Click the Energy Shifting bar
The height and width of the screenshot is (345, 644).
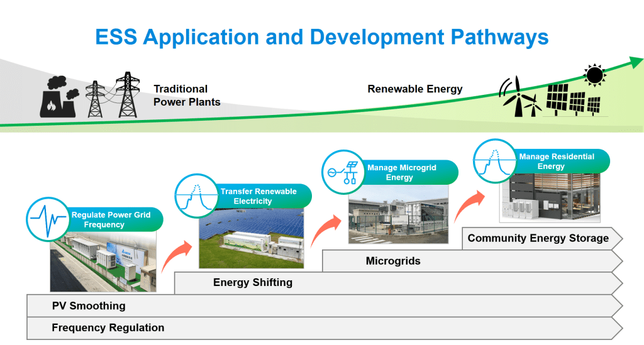coord(397,283)
